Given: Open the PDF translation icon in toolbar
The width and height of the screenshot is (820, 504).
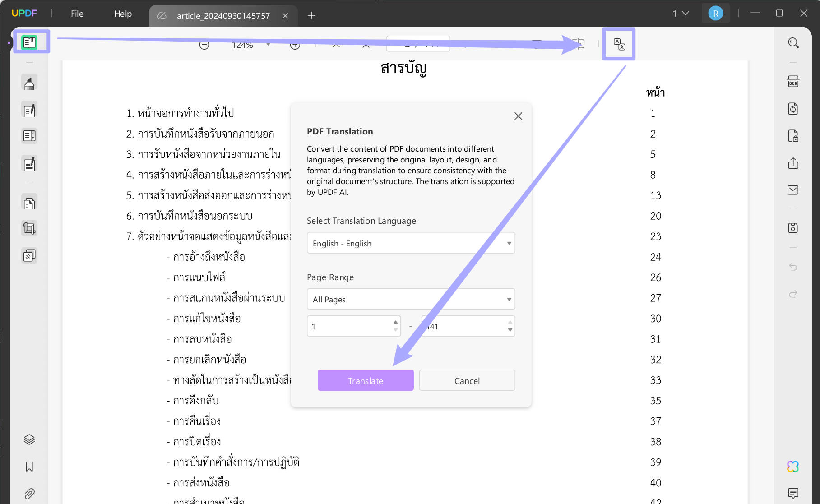Looking at the screenshot, I should [619, 44].
